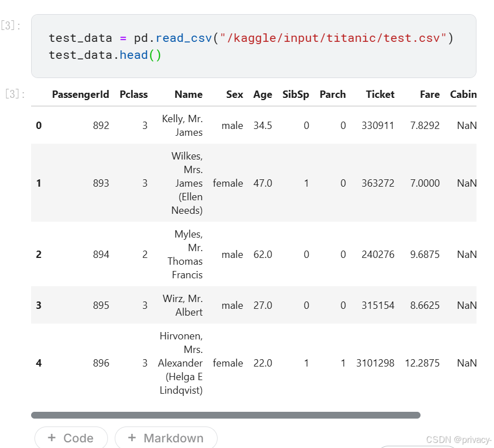494x448 pixels.
Task: Click the Cabin column header
Action: [x=463, y=94]
